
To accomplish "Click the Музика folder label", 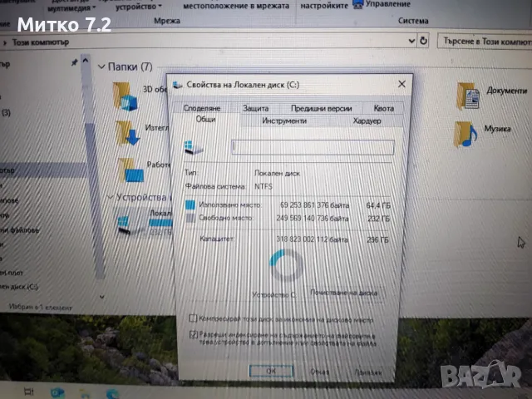I will [497, 129].
